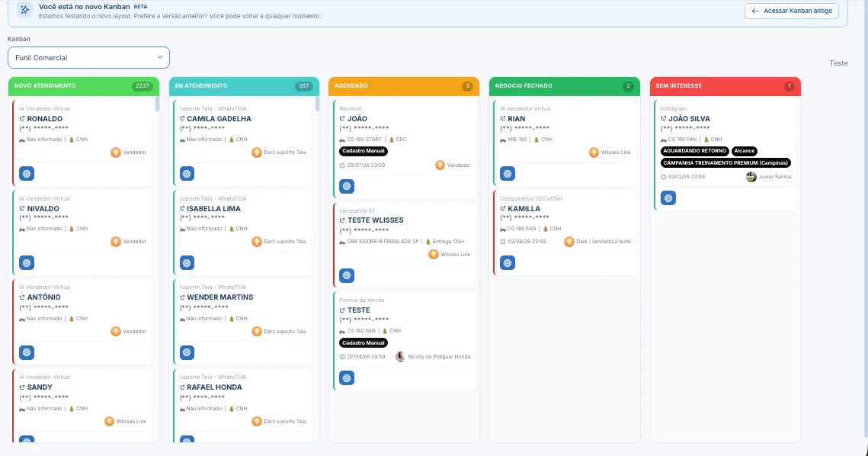Open the Funil Comercial kanban dropdown
868x456 pixels.
(x=88, y=58)
